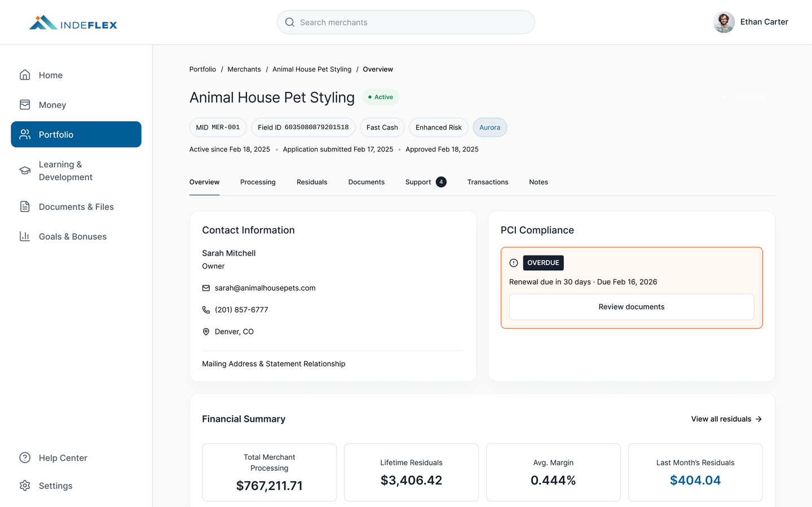The image size is (812, 507).
Task: Click the phone icon beside (201) 857-6777
Action: 206,310
